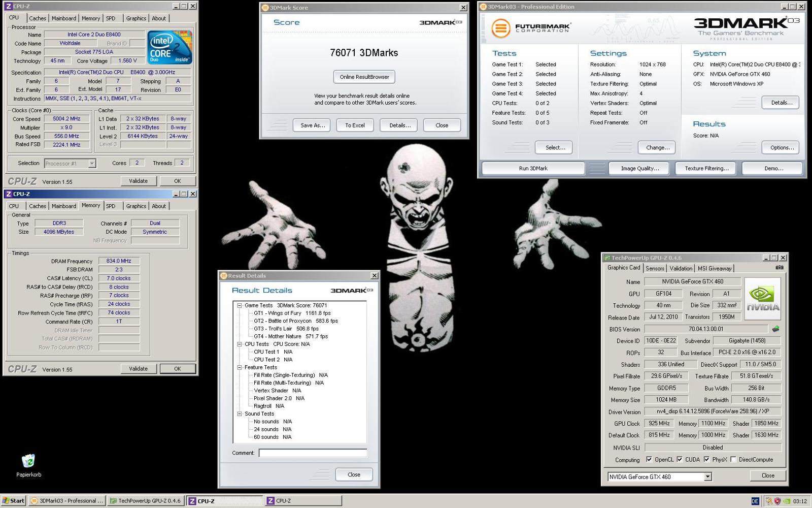Click Details... in 3DMark Score window
This screenshot has width=812, height=508.
(x=400, y=125)
